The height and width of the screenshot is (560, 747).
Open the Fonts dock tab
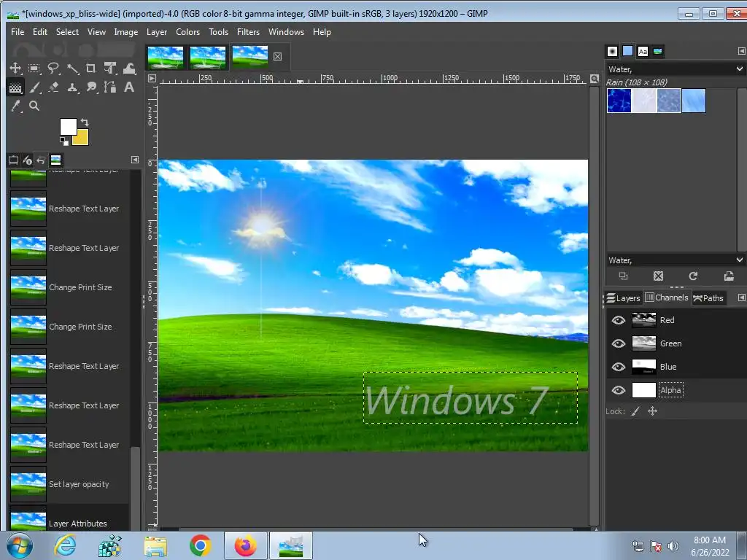pyautogui.click(x=643, y=52)
